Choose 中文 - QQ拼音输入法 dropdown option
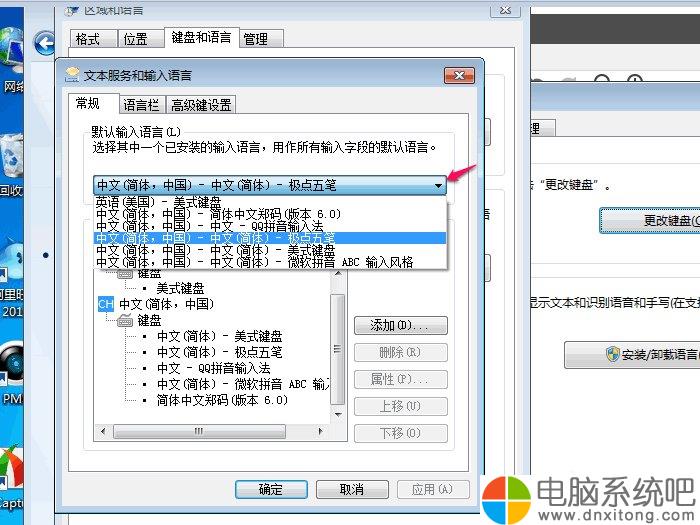 (270, 226)
